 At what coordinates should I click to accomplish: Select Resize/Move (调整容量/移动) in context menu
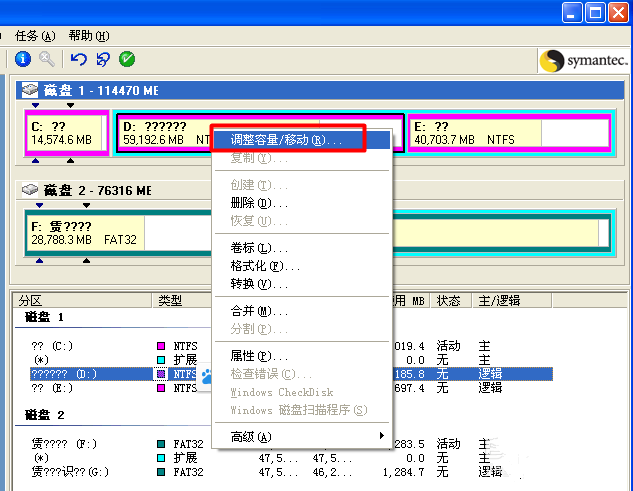285,141
